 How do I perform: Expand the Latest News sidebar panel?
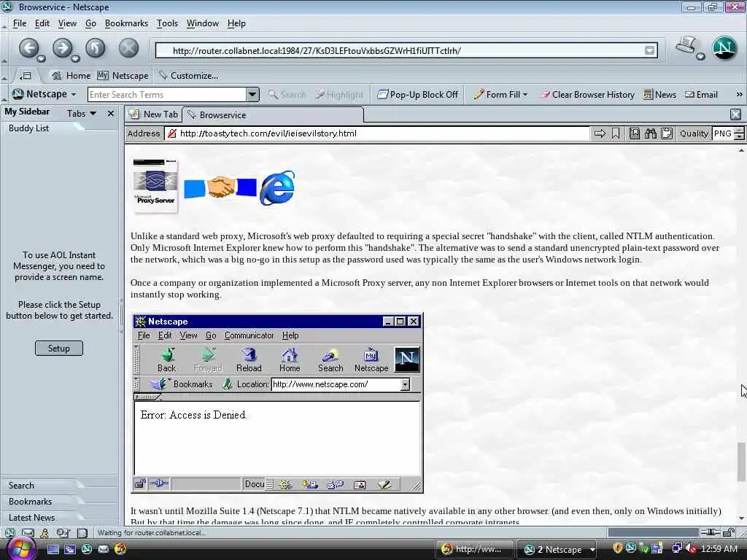(31, 518)
